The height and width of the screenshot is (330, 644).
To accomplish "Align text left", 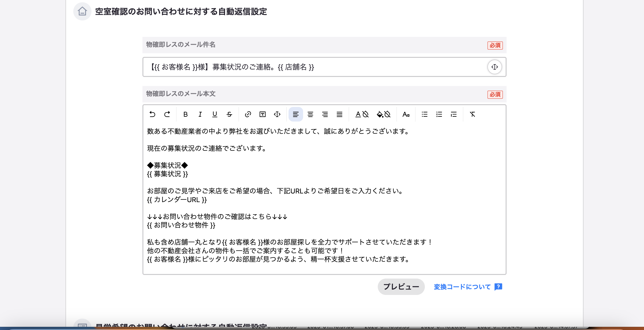I will [296, 114].
